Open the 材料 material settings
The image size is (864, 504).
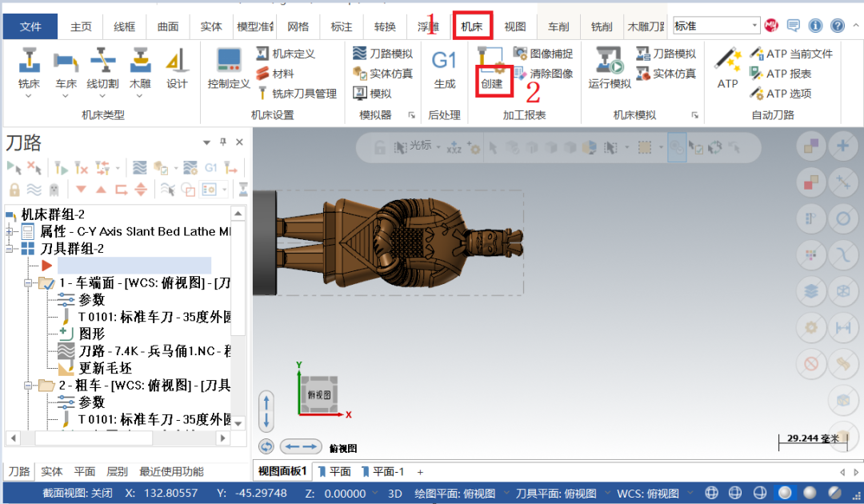(x=275, y=74)
